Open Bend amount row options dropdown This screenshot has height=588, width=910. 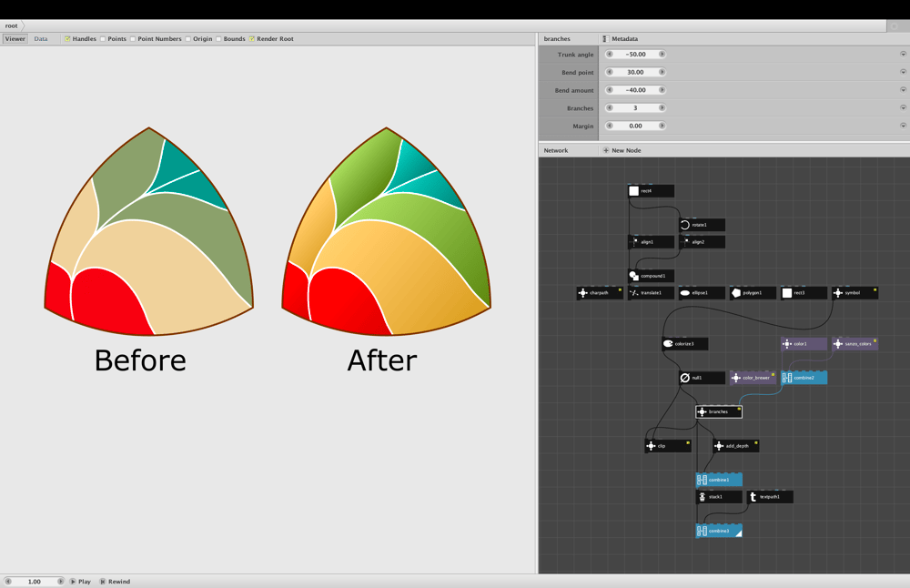point(903,90)
